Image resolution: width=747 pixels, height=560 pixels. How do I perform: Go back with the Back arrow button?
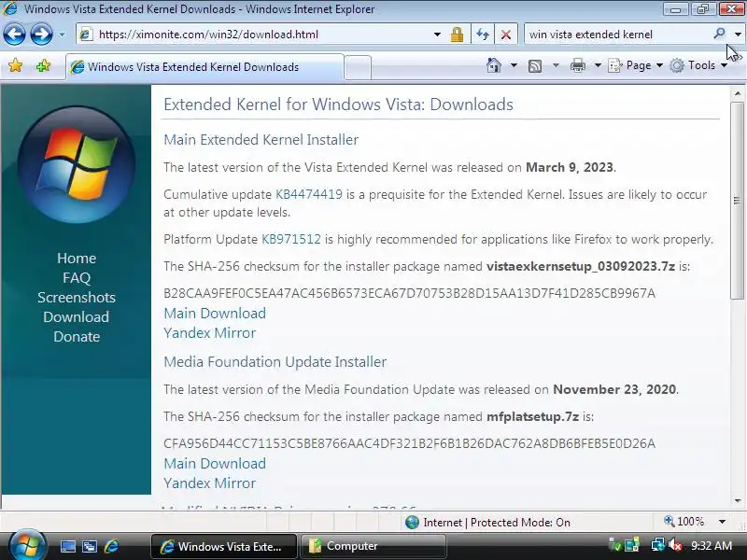point(14,35)
